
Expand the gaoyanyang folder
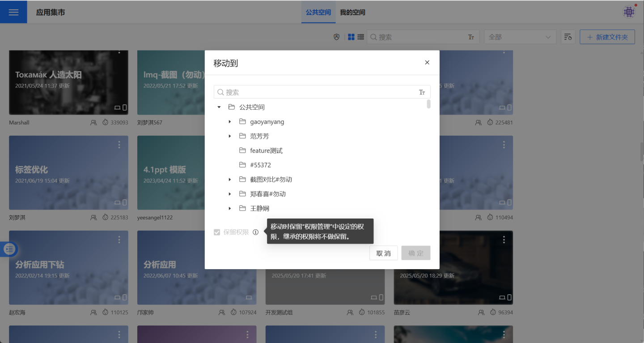pos(230,122)
